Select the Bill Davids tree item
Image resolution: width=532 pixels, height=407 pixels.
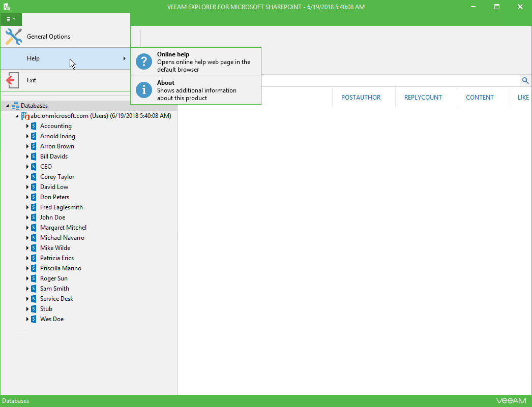pos(53,156)
